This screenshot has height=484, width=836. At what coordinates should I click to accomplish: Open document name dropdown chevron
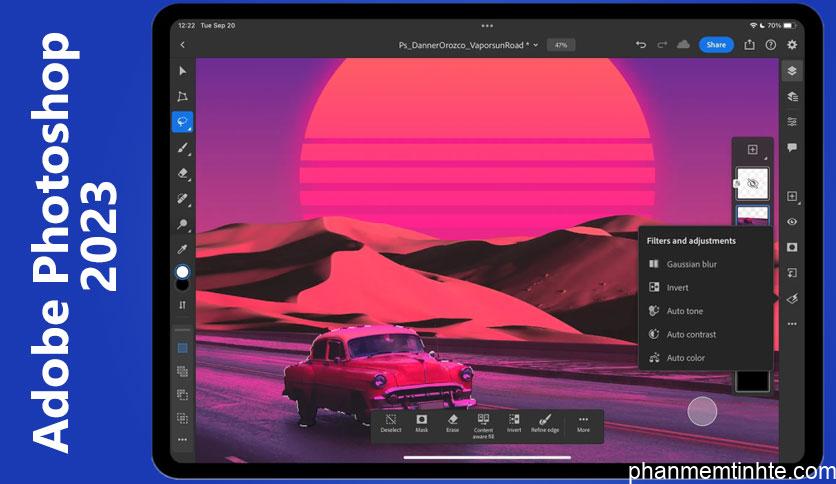click(x=535, y=45)
